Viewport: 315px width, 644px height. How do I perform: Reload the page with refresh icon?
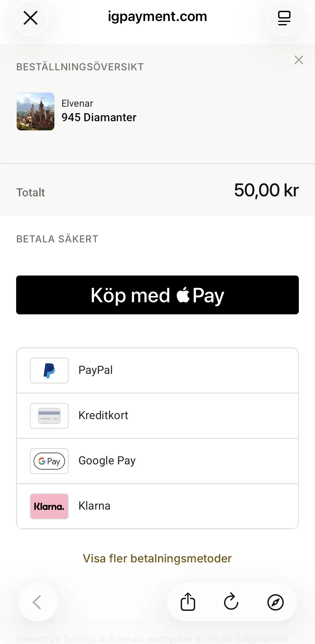click(x=231, y=602)
